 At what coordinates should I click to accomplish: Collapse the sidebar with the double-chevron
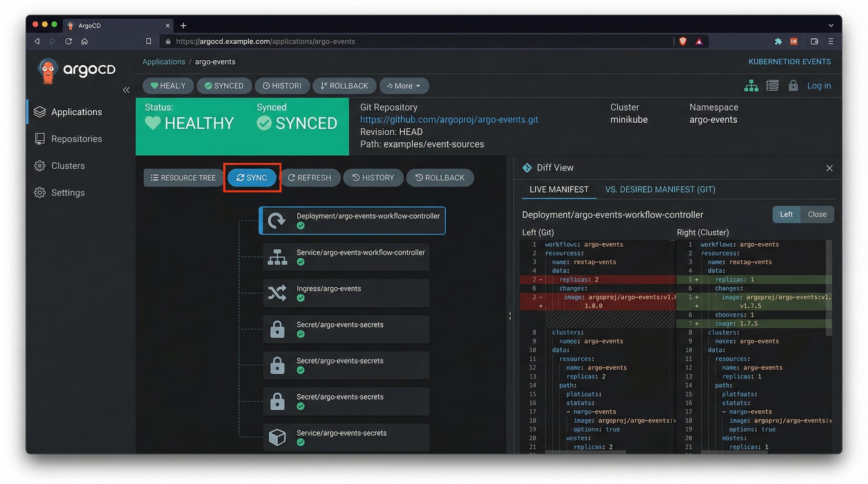126,90
